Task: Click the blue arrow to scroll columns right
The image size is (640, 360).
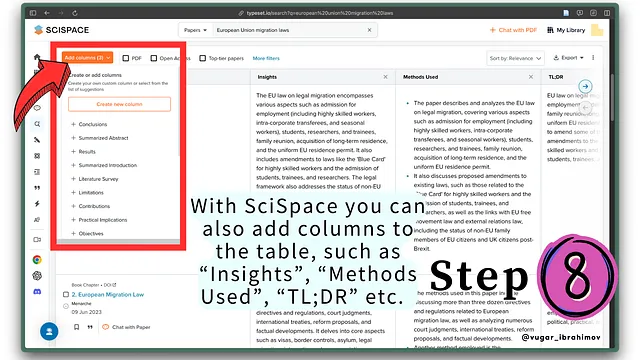Action: (585, 86)
